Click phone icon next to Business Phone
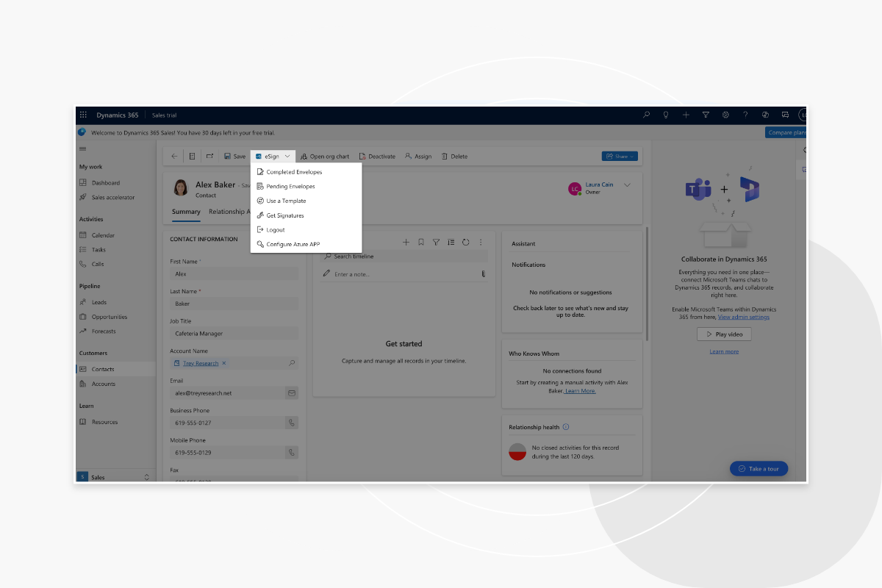Viewport: 882px width, 588px height. coord(292,423)
